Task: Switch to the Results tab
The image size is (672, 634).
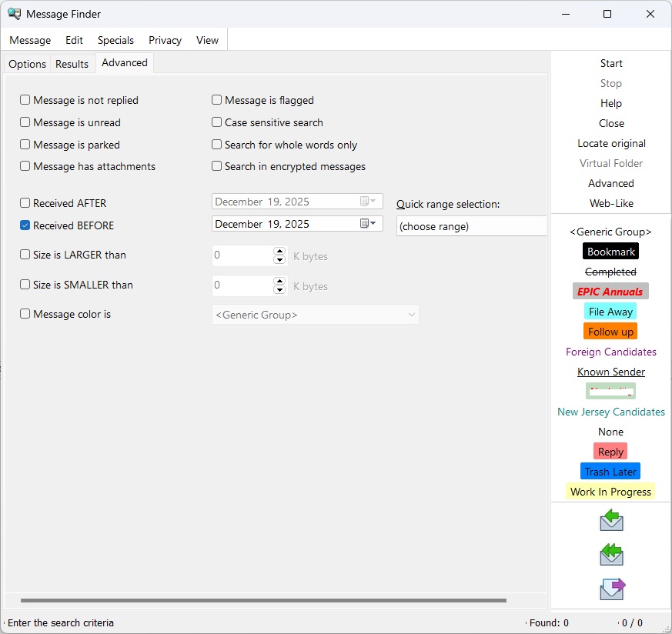Action: click(72, 64)
